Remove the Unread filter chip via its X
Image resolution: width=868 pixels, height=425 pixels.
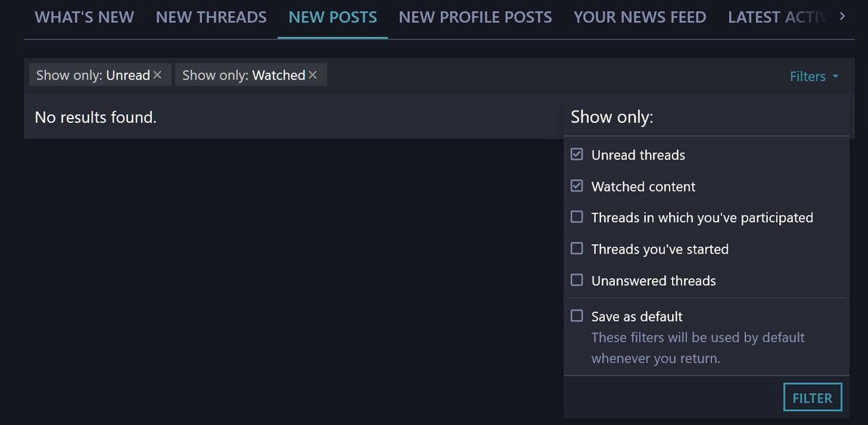click(158, 75)
